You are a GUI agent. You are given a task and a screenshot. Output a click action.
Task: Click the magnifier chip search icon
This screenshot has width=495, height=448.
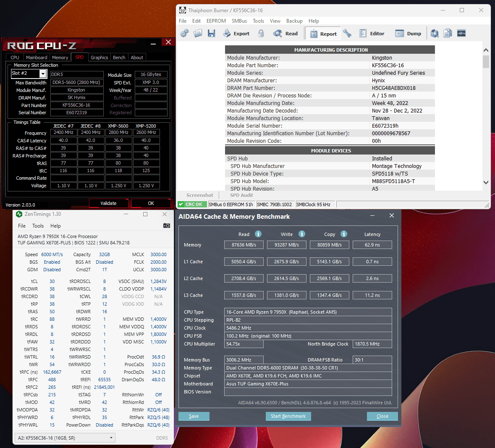tap(435, 33)
